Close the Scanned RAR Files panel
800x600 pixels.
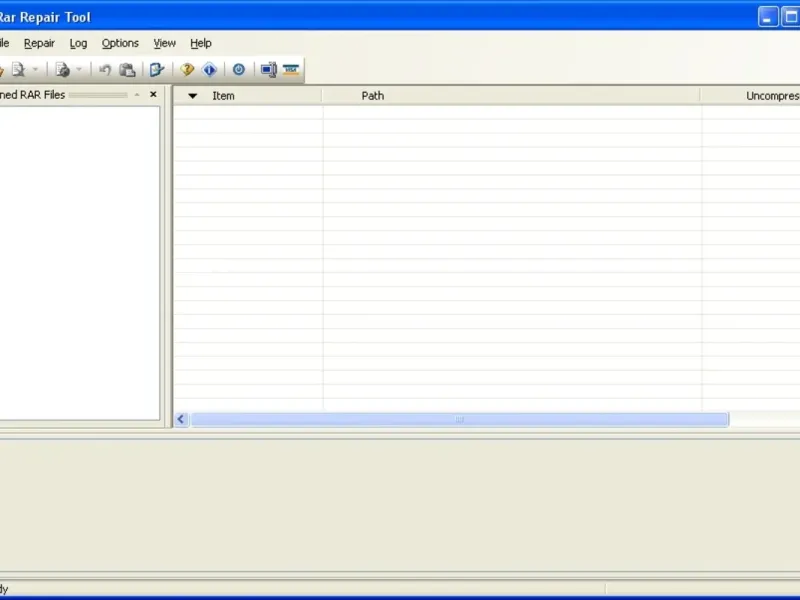[x=153, y=94]
